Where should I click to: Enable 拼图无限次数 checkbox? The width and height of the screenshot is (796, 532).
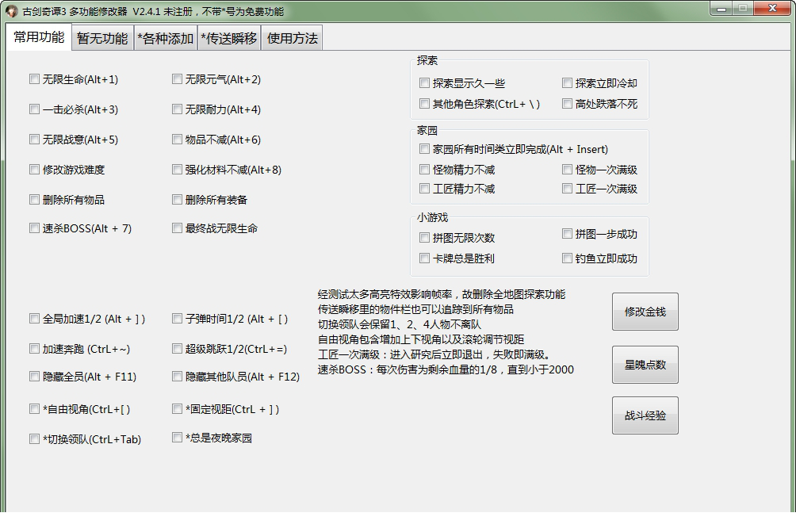(x=425, y=238)
